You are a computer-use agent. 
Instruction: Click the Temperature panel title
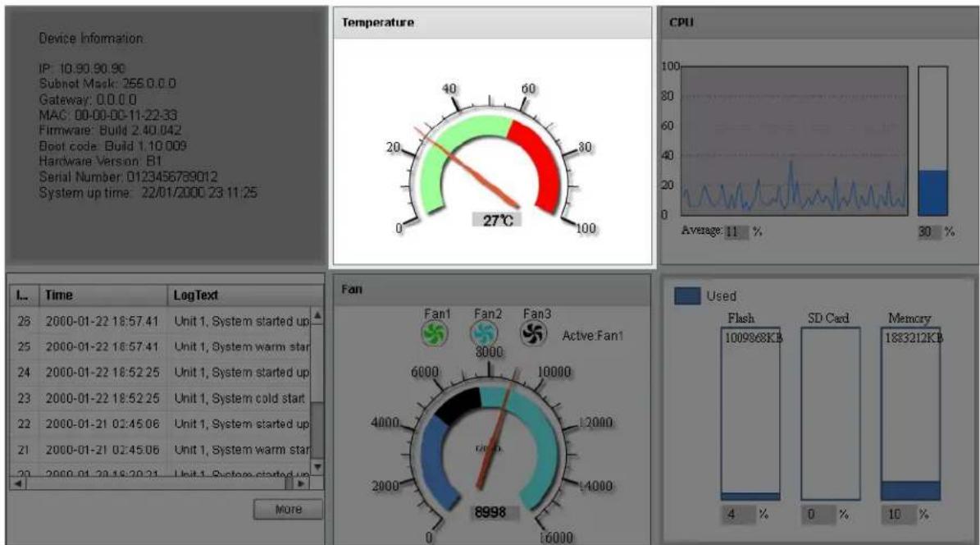click(377, 22)
